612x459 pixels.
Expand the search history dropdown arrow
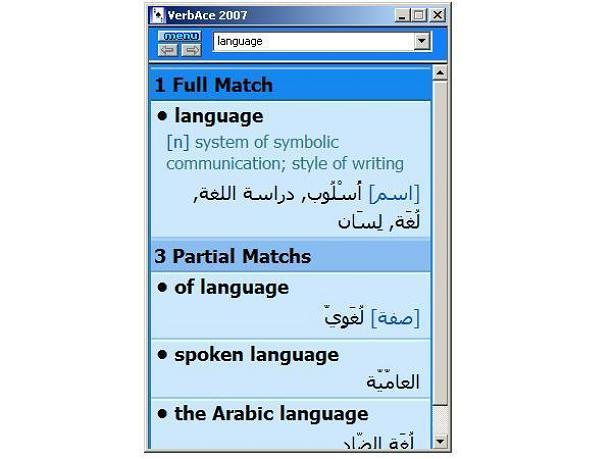tap(422, 41)
